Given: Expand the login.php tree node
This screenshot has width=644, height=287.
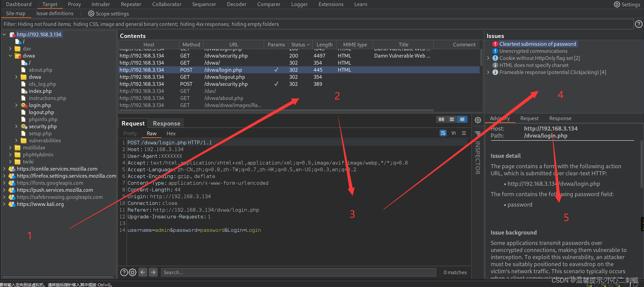Looking at the screenshot, I should pyautogui.click(x=16, y=105).
